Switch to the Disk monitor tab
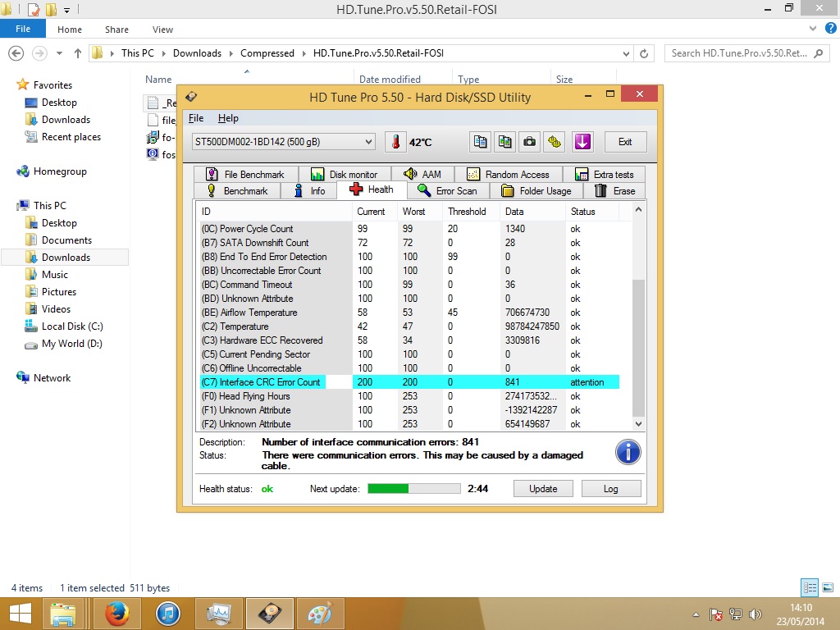This screenshot has height=630, width=840. [x=344, y=174]
